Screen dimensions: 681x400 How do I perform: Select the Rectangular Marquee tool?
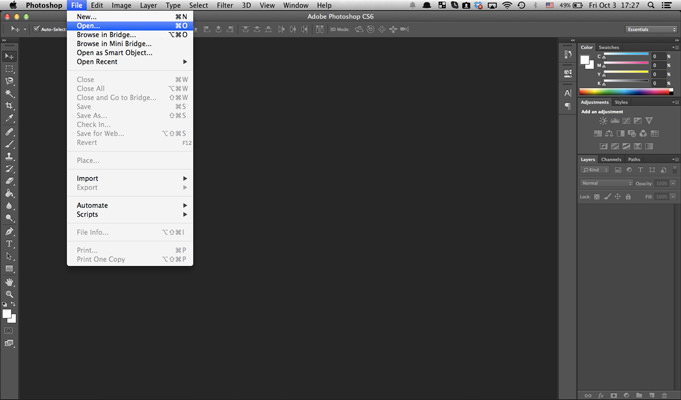9,69
